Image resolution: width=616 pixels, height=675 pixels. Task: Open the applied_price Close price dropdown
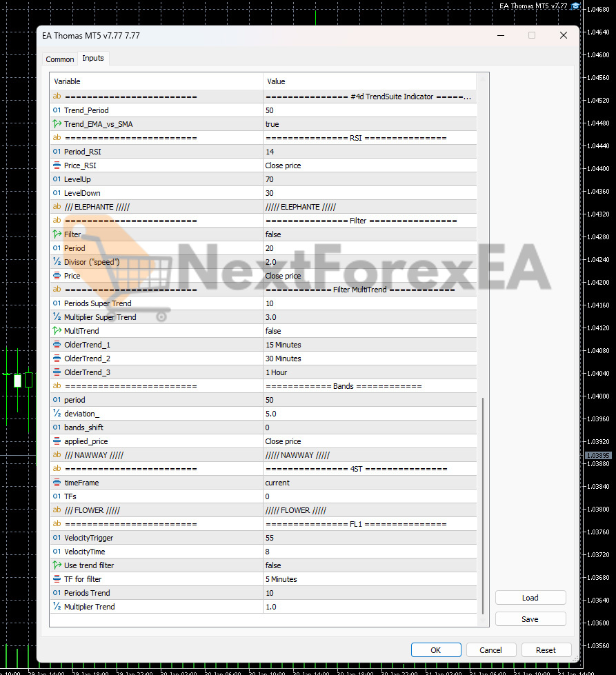click(x=369, y=441)
